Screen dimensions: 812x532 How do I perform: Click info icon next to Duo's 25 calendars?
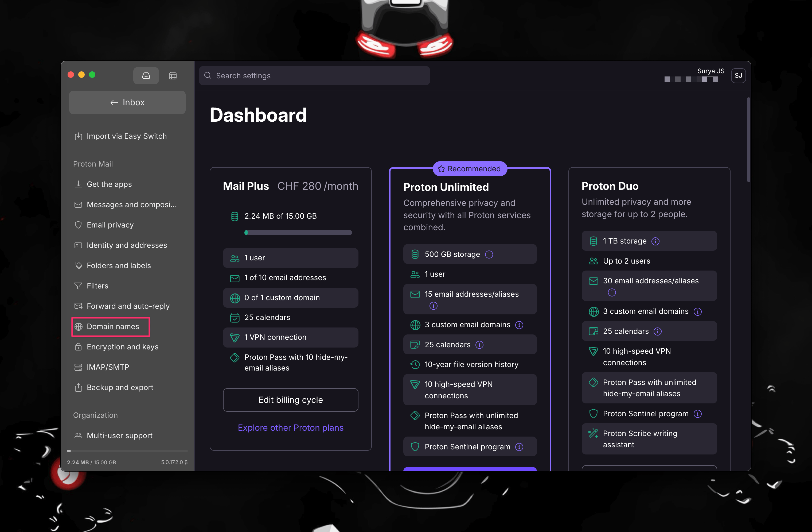(657, 331)
